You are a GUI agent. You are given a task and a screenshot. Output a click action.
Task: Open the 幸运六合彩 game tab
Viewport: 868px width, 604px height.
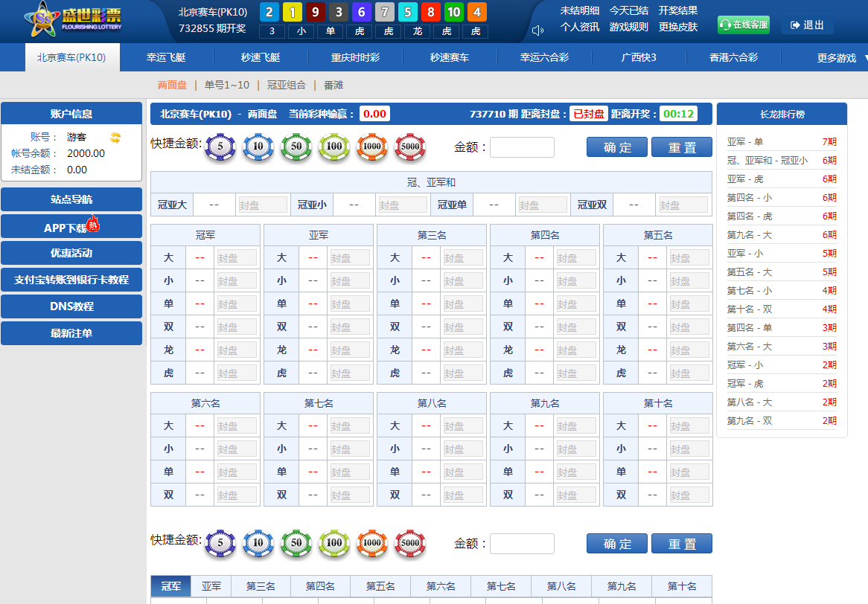tap(545, 57)
